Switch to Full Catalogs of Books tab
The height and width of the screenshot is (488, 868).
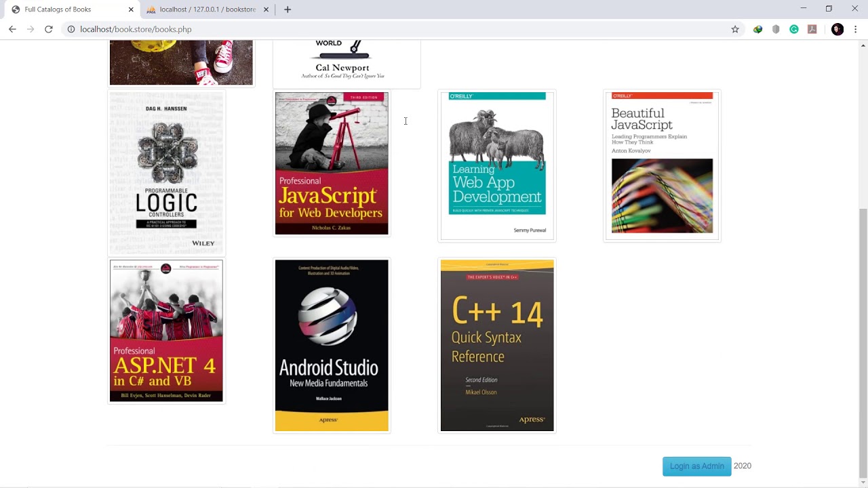click(71, 9)
